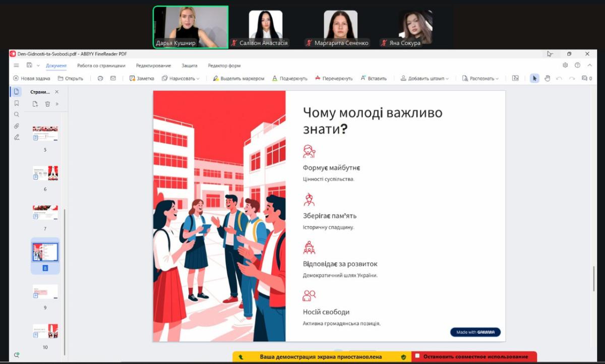The width and height of the screenshot is (605, 364).
Task: Add a new page in Pages panel
Action: [x=35, y=104]
